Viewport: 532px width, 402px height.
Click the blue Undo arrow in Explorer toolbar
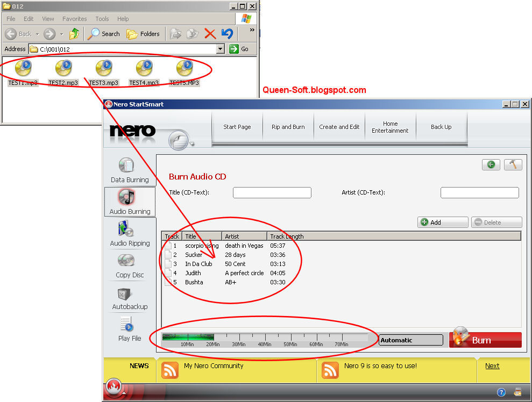point(228,33)
